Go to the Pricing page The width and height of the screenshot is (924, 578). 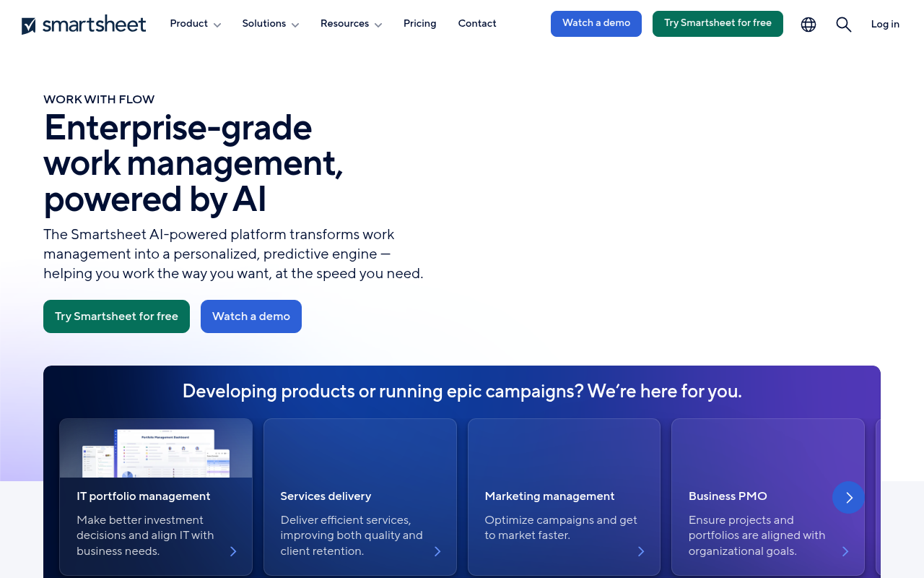click(420, 24)
